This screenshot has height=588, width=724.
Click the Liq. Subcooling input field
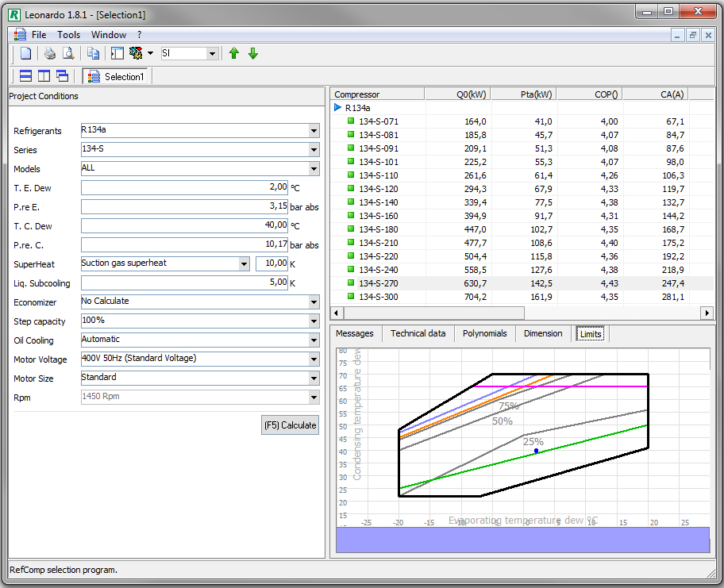[x=185, y=283]
